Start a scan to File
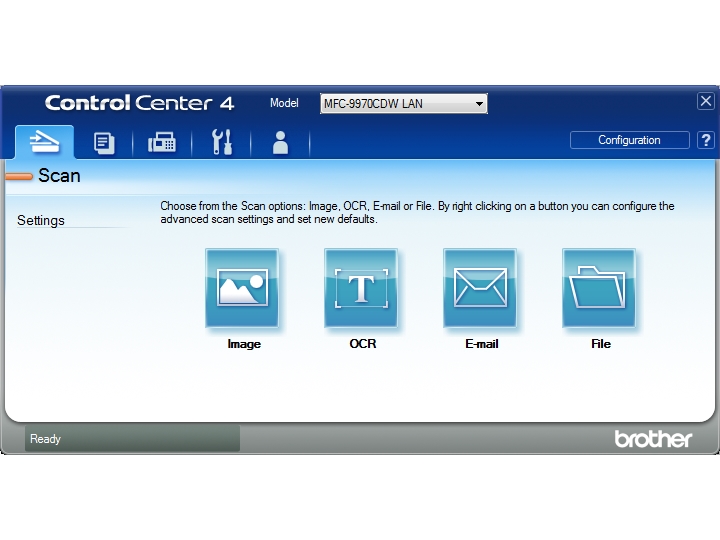 point(599,288)
